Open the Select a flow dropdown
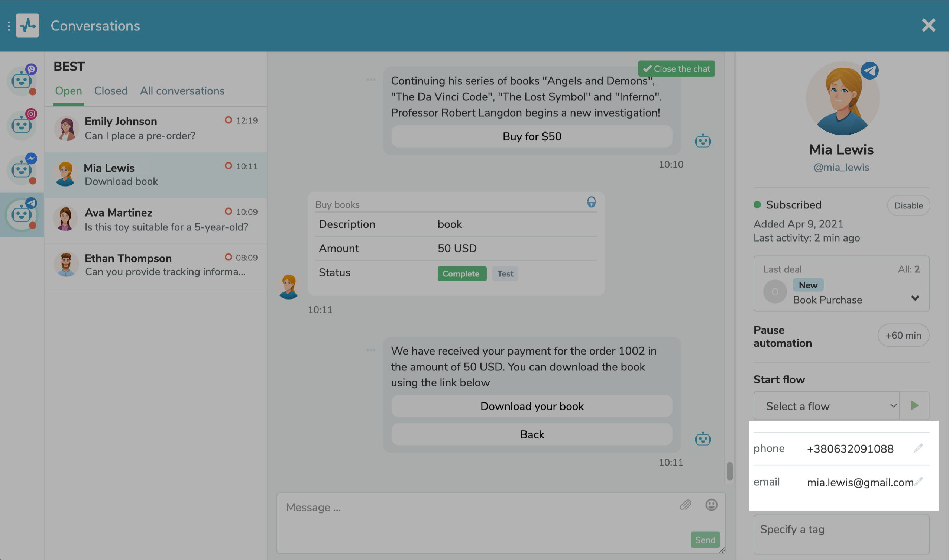The image size is (949, 560). pyautogui.click(x=826, y=406)
